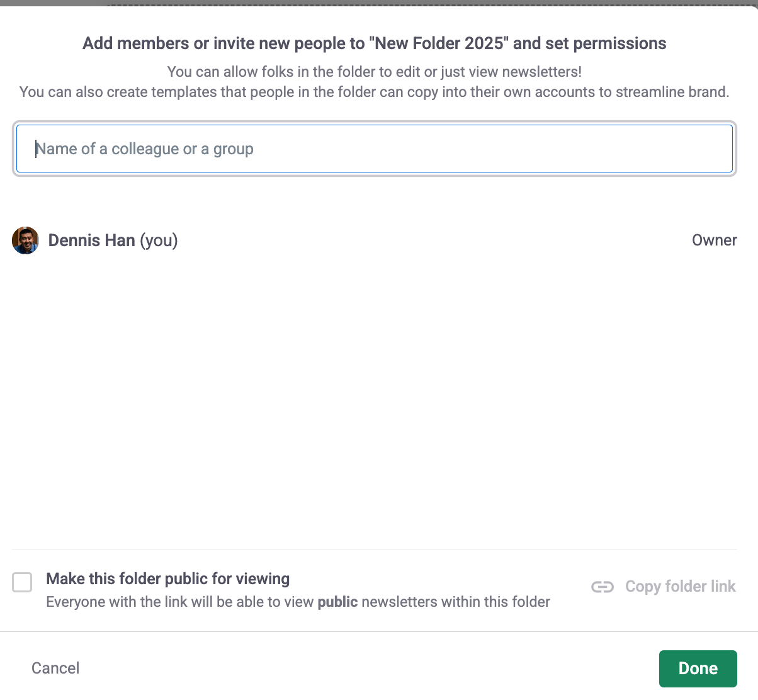Click the Owner role label
Image resolution: width=758 pixels, height=700 pixels.
click(714, 240)
